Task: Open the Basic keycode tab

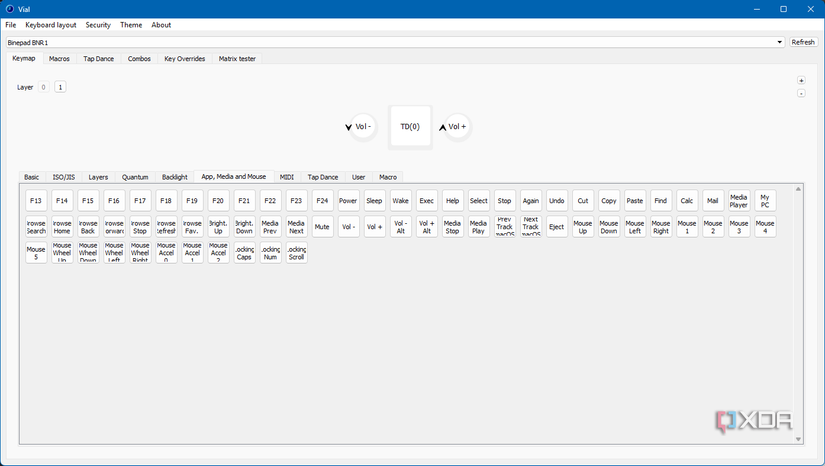Action: [32, 177]
